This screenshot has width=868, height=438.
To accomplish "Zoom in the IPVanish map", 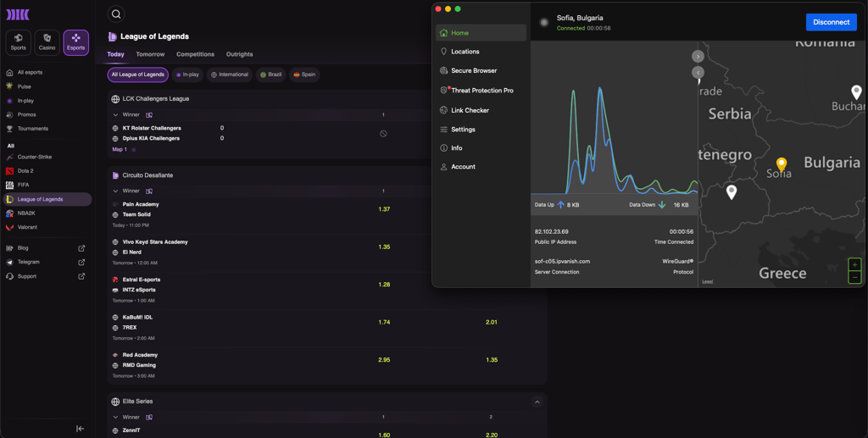I will tap(854, 265).
